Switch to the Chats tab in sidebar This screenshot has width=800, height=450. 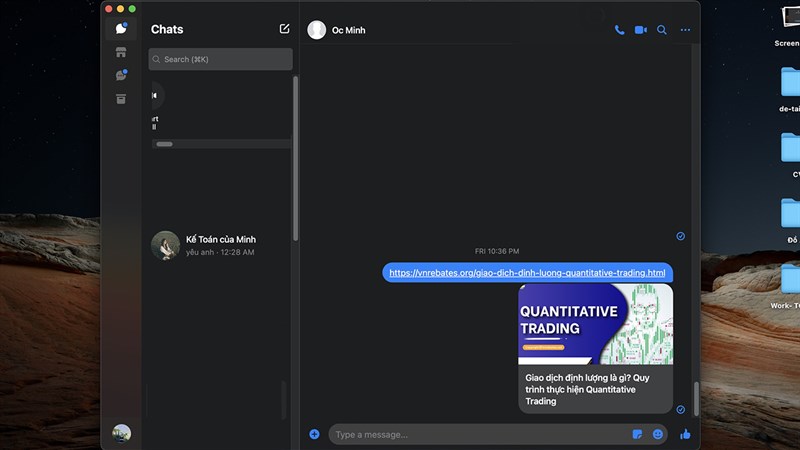point(121,29)
